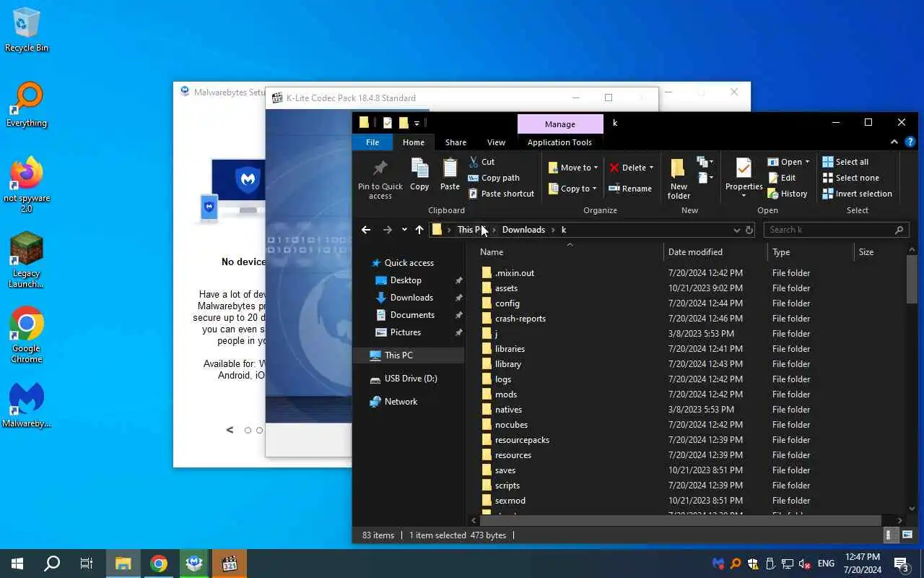Click Edit in the Open group

point(782,178)
